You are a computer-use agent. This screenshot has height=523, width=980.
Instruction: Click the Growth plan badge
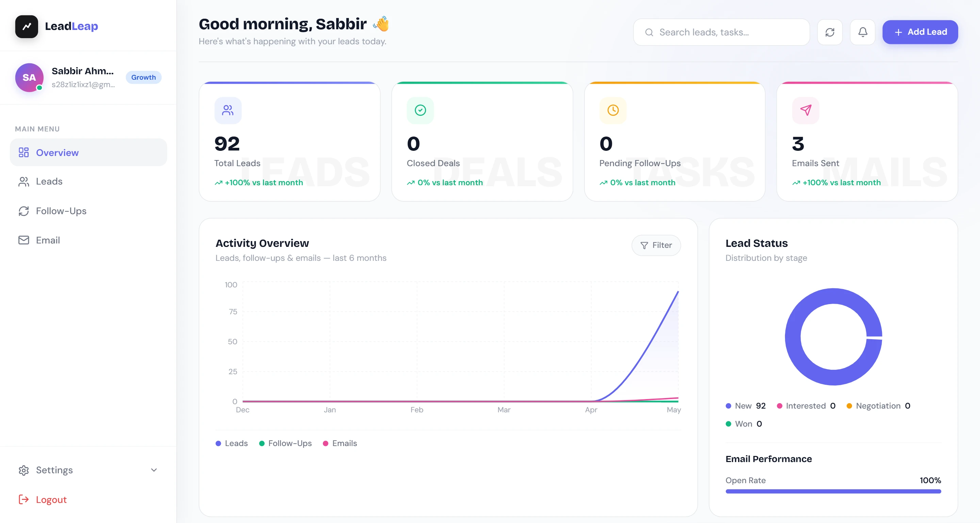[x=143, y=77]
